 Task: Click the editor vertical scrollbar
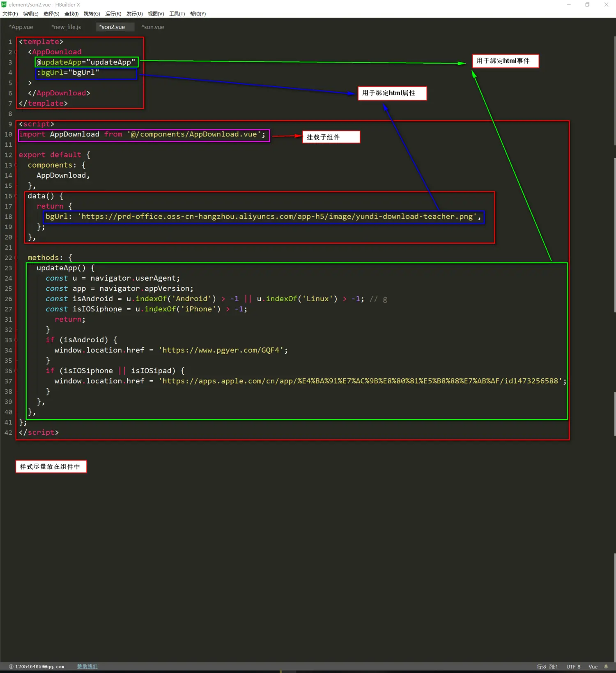[x=614, y=90]
